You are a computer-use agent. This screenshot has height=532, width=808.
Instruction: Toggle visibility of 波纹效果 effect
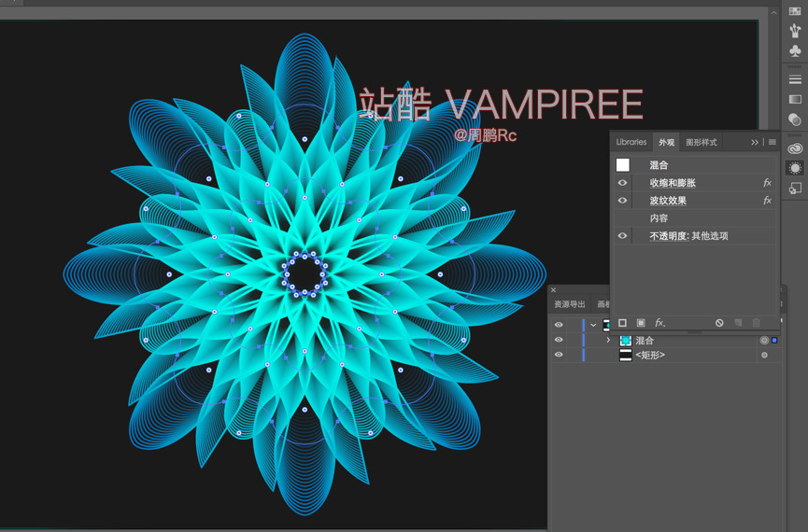click(622, 201)
